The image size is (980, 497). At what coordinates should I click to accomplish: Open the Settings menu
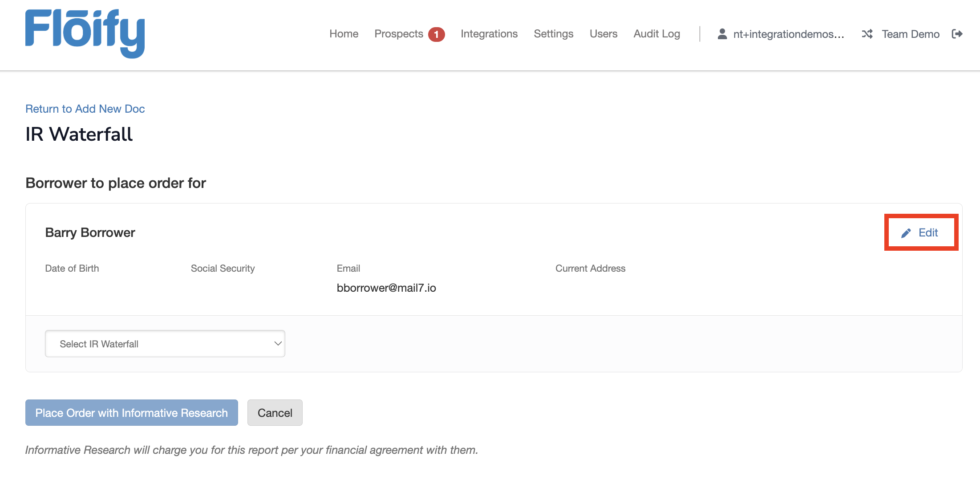553,33
